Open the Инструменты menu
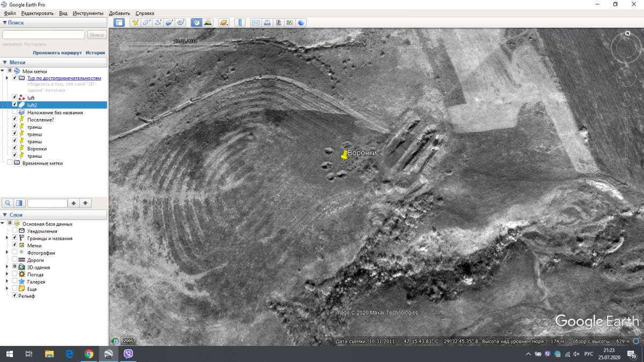Image resolution: width=644 pixels, height=362 pixels. click(88, 13)
